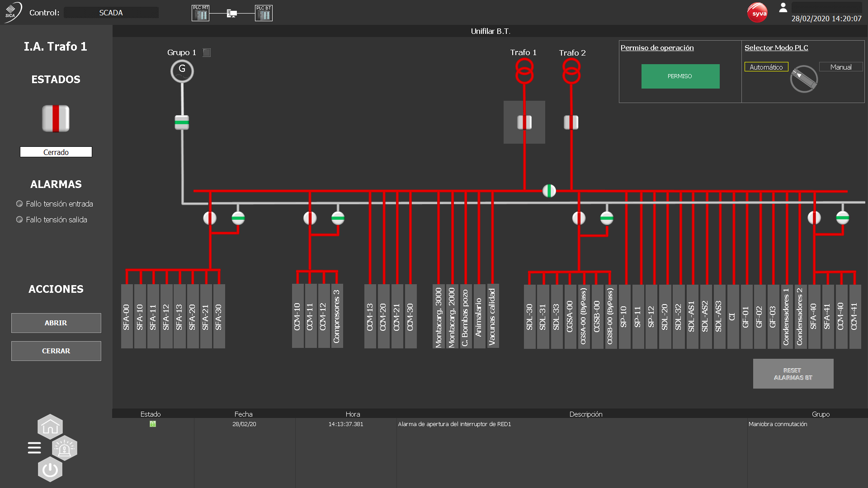Select the Trafo 1 breaker switch
Screen dimensions: 868x488
tap(524, 122)
